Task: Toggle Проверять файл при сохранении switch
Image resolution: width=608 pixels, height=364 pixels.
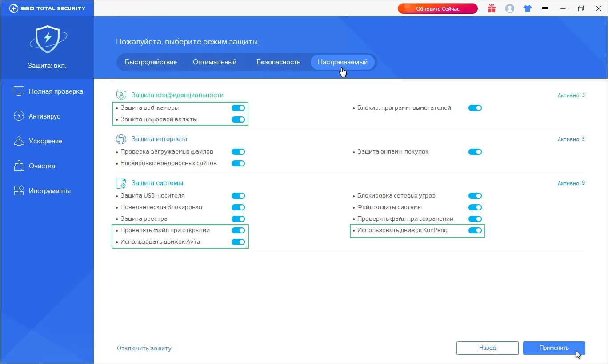Action: point(475,219)
